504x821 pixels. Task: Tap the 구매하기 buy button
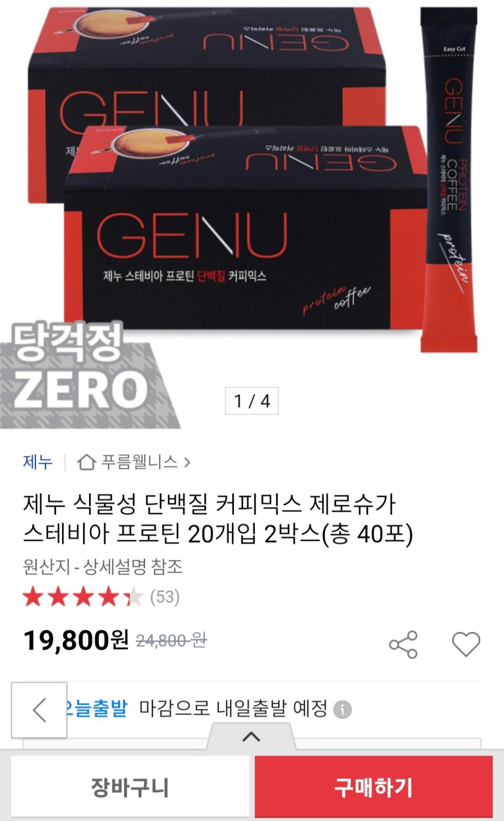pos(374,787)
